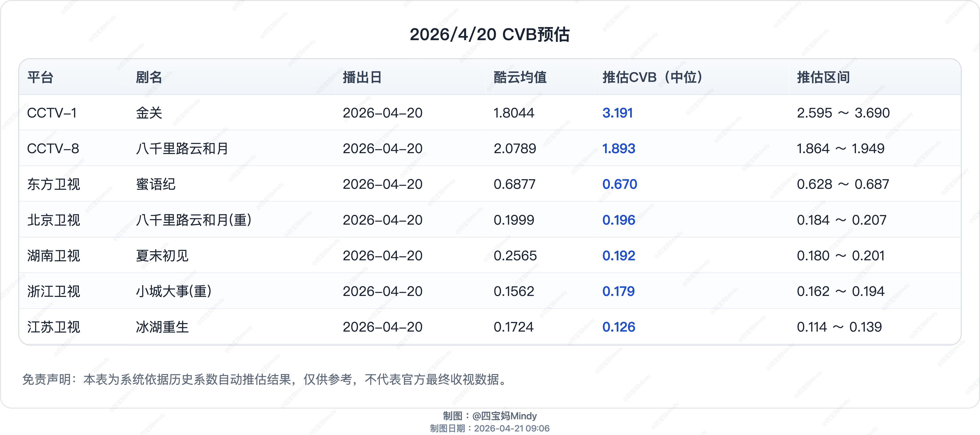Click the 播出日 column header

click(x=362, y=77)
